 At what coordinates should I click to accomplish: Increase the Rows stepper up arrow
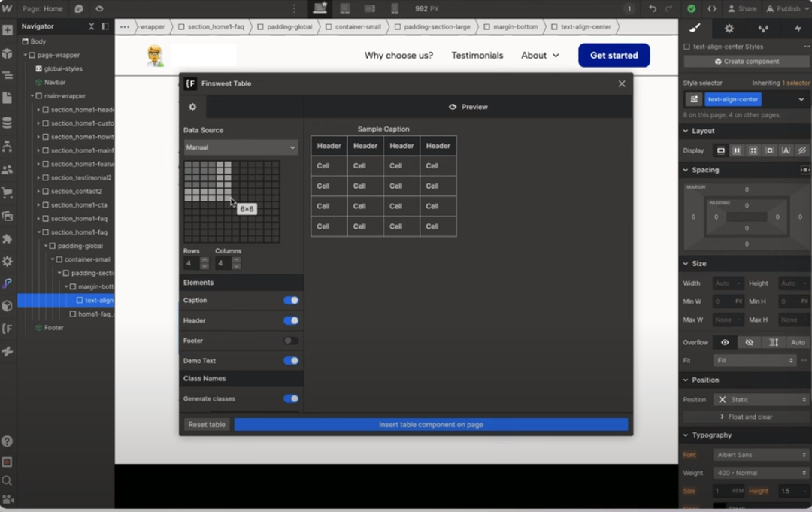(205, 260)
